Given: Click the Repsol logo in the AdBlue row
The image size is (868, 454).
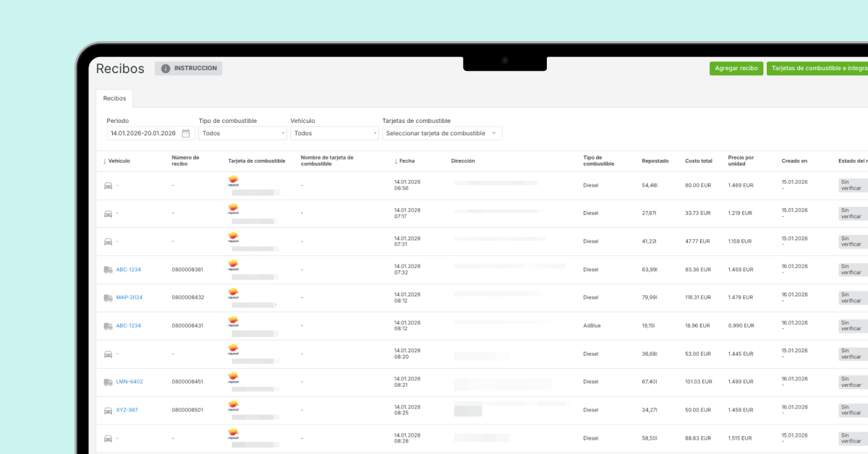Looking at the screenshot, I should click(233, 322).
